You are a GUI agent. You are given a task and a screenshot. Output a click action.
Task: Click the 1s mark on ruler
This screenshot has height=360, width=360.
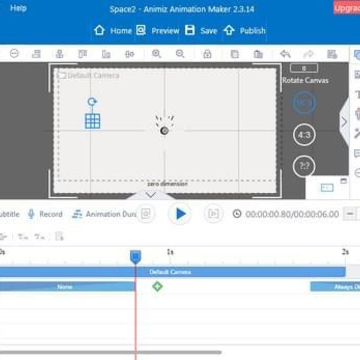170,252
